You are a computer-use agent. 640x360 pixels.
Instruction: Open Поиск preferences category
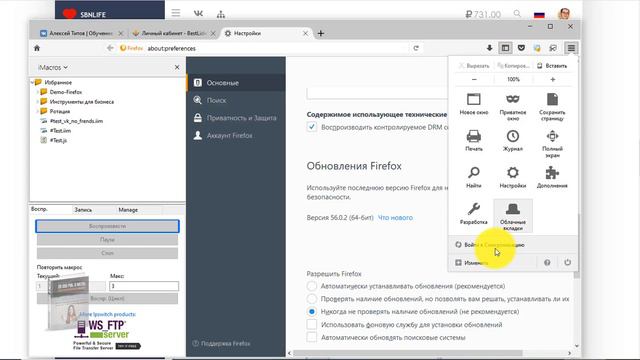pyautogui.click(x=236, y=100)
